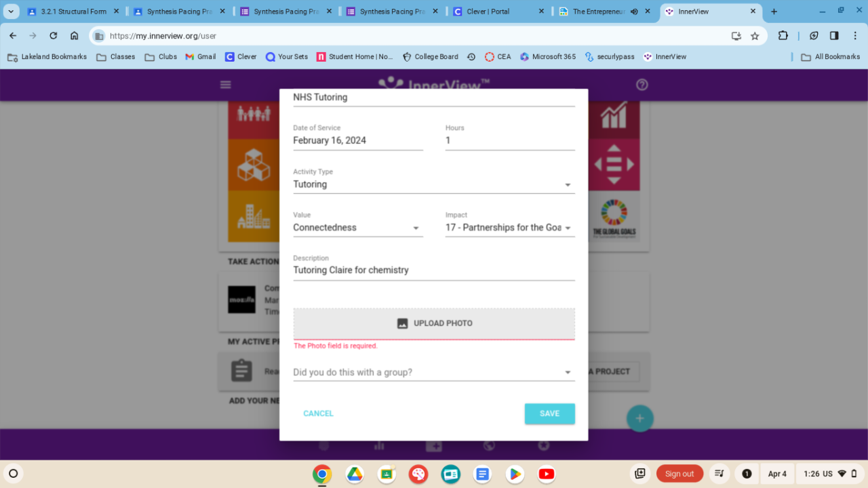Expand the Value dropdown showing Connectedness

point(358,228)
